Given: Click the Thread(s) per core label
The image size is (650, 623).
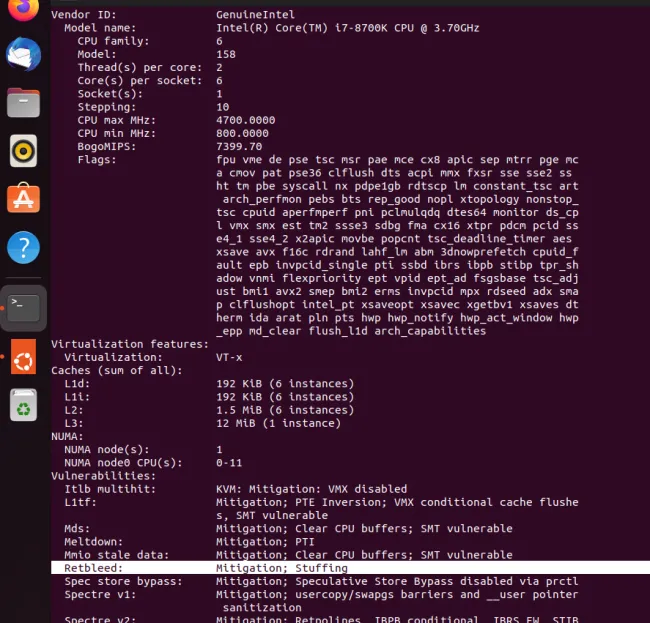Looking at the screenshot, I should coord(140,68).
